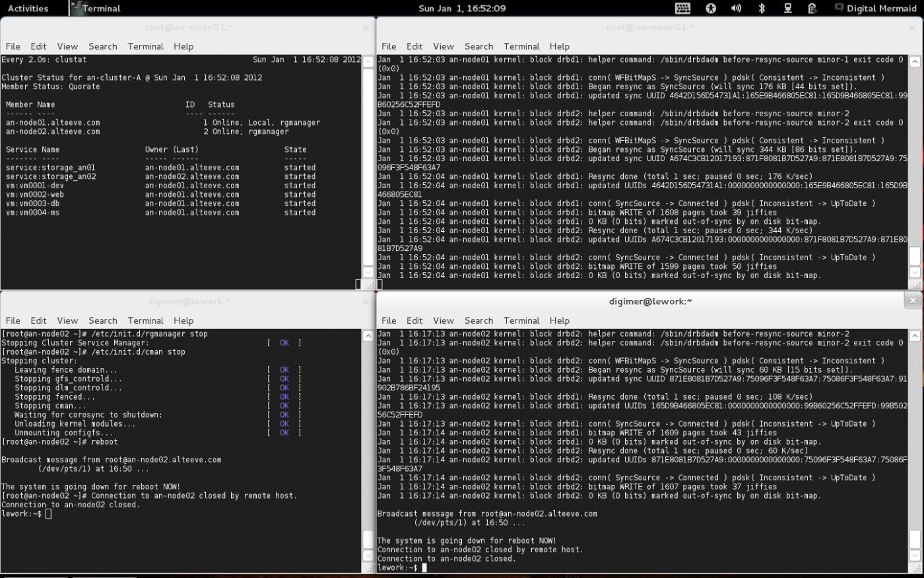924x578 pixels.
Task: Open the Universal Access accessibility menu icon
Action: pos(711,8)
